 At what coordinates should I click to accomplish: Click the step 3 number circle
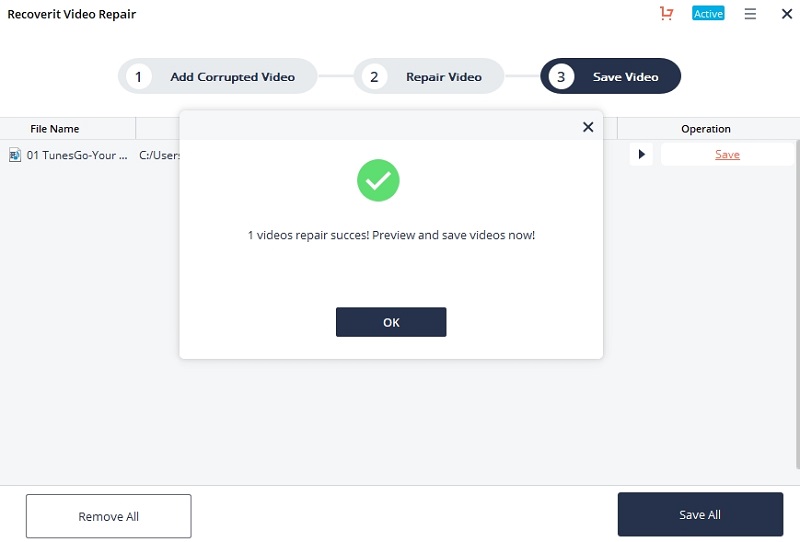(561, 77)
